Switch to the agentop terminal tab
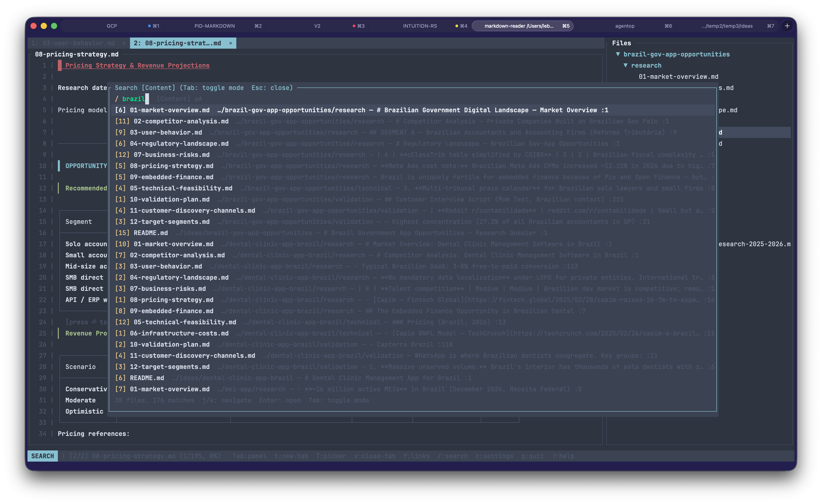Screen dimensions: 822x504 tap(625, 26)
